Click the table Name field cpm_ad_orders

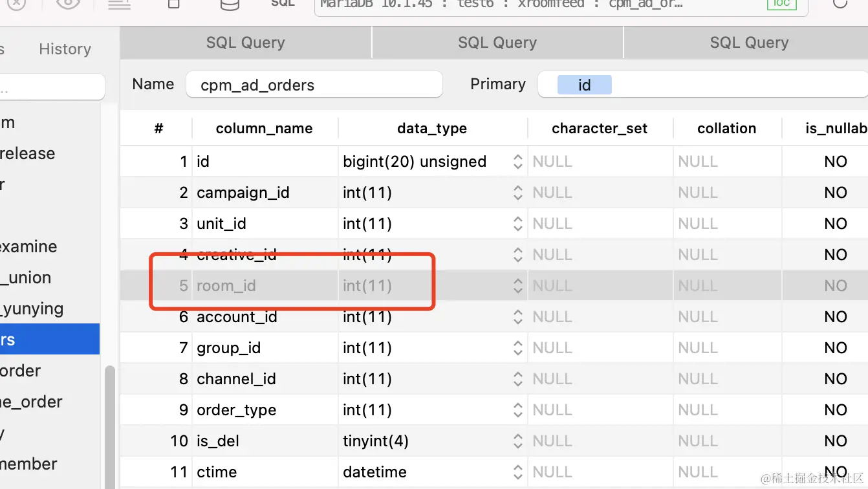click(314, 85)
